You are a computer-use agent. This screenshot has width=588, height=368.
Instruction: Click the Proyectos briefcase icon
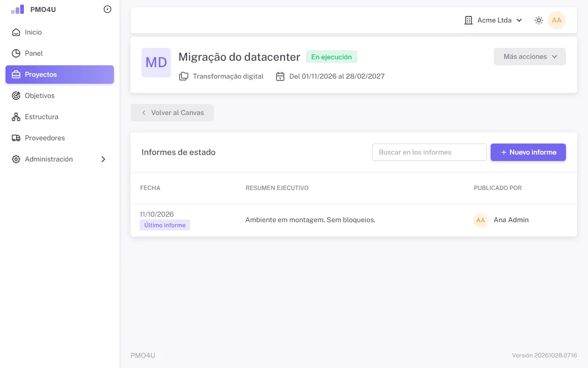tap(16, 75)
